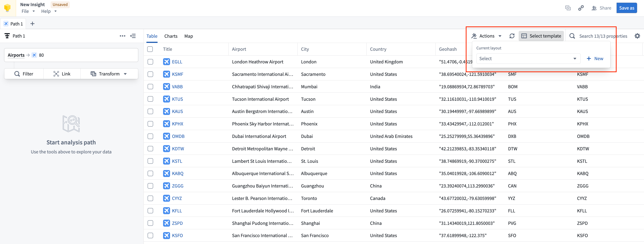644x244 pixels.
Task: Switch to the Charts tab
Action: [x=171, y=36]
